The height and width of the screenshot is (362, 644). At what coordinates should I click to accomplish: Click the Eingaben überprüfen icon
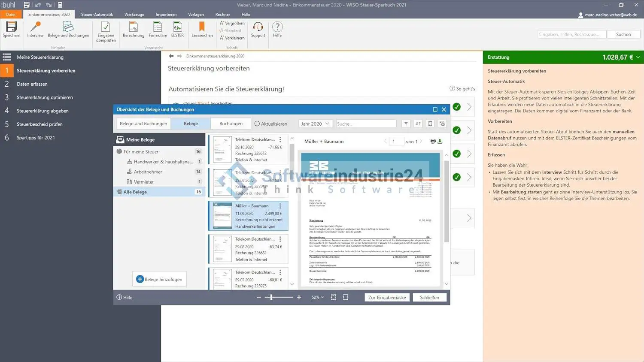tap(106, 27)
